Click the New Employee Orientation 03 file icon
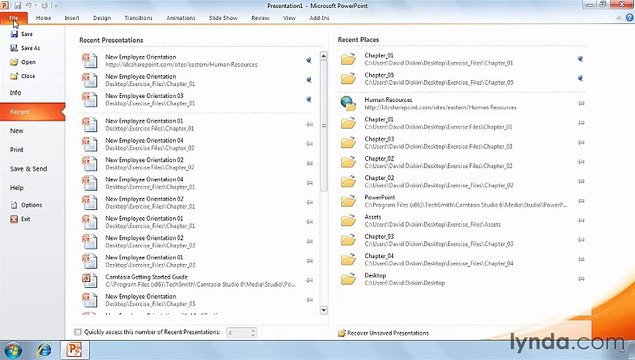This screenshot has width=635, height=360. coord(89,99)
